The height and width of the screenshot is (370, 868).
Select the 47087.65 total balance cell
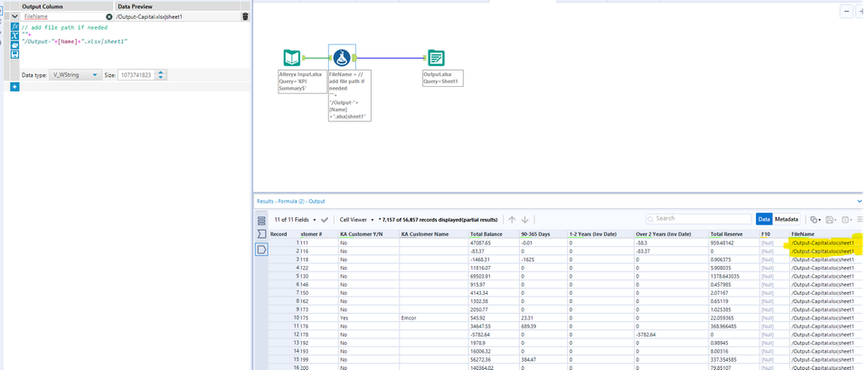(494, 242)
